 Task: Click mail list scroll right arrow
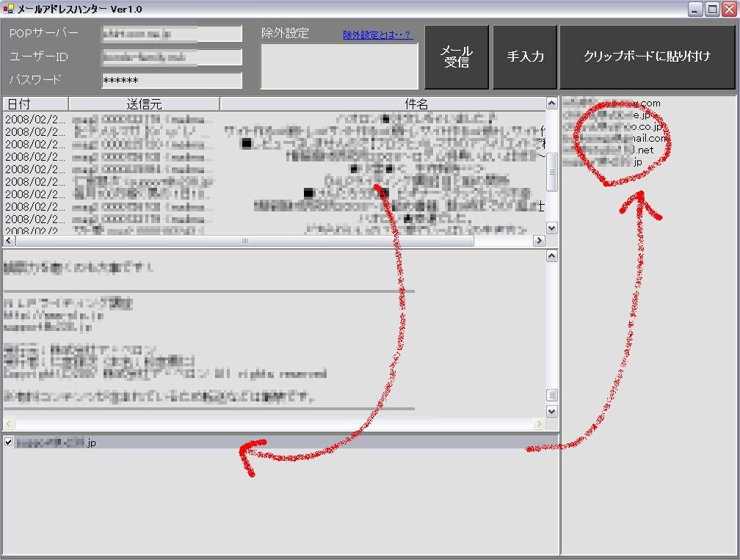click(539, 241)
